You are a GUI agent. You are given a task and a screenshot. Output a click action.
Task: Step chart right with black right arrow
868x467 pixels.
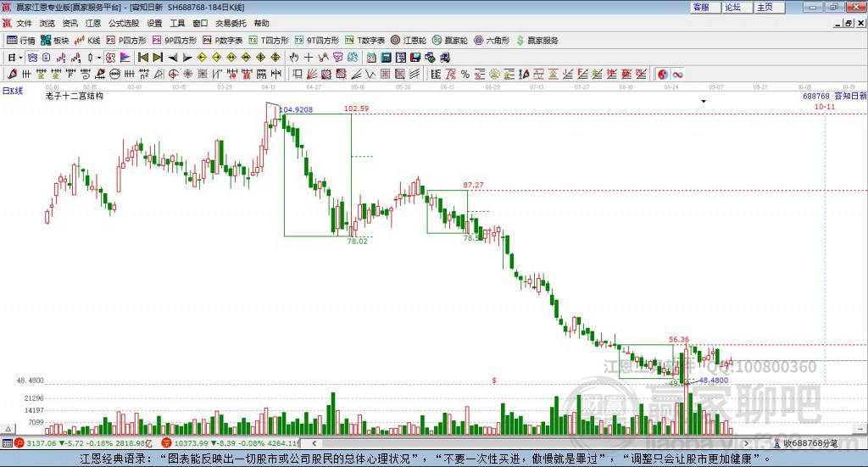tap(187, 58)
